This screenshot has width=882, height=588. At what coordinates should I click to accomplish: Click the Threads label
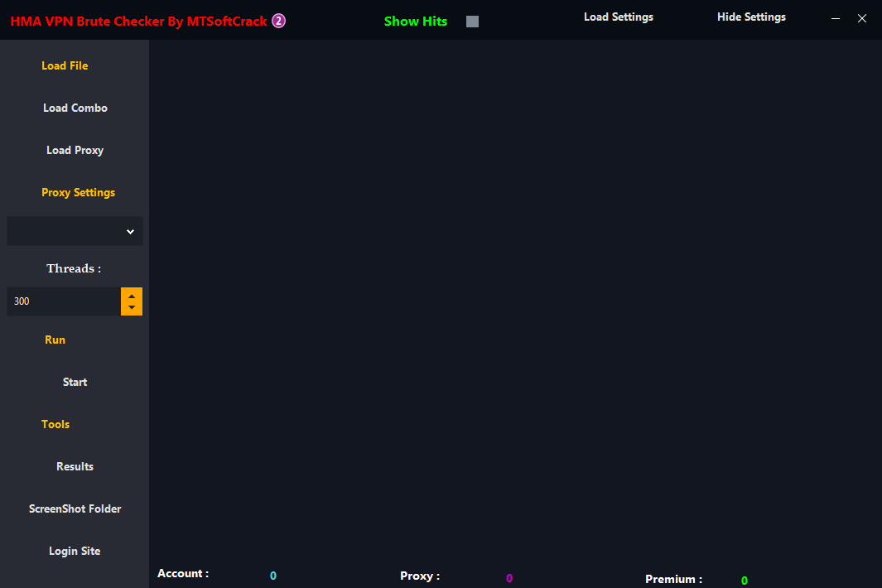pyautogui.click(x=74, y=268)
